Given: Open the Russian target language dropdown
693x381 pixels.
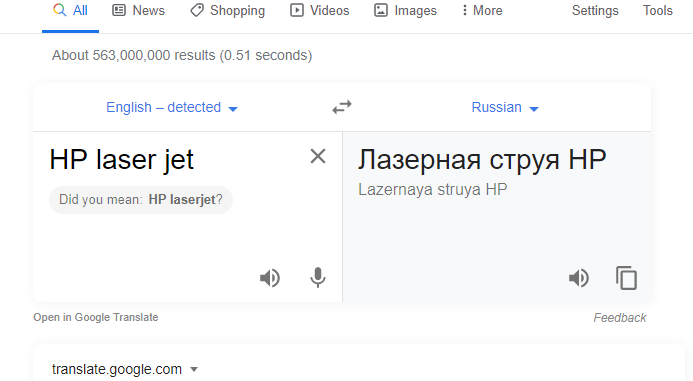Looking at the screenshot, I should [x=505, y=107].
